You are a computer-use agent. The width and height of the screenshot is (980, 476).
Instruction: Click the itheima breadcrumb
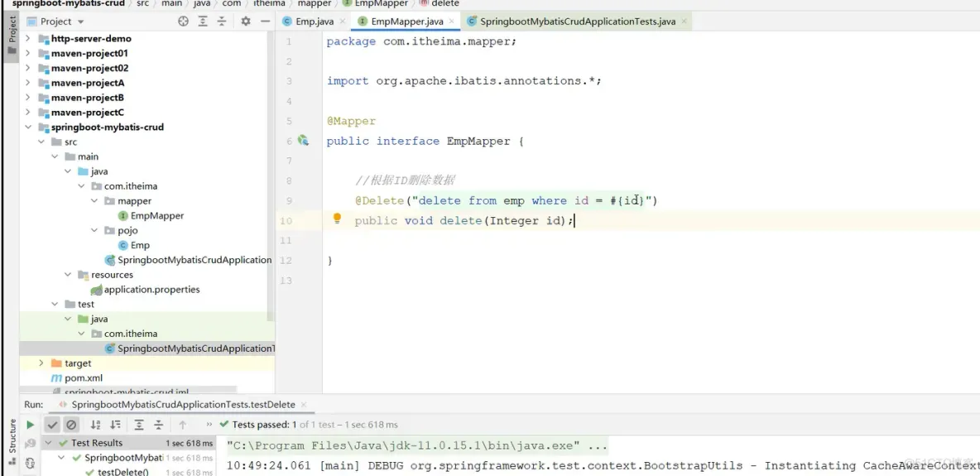click(269, 3)
